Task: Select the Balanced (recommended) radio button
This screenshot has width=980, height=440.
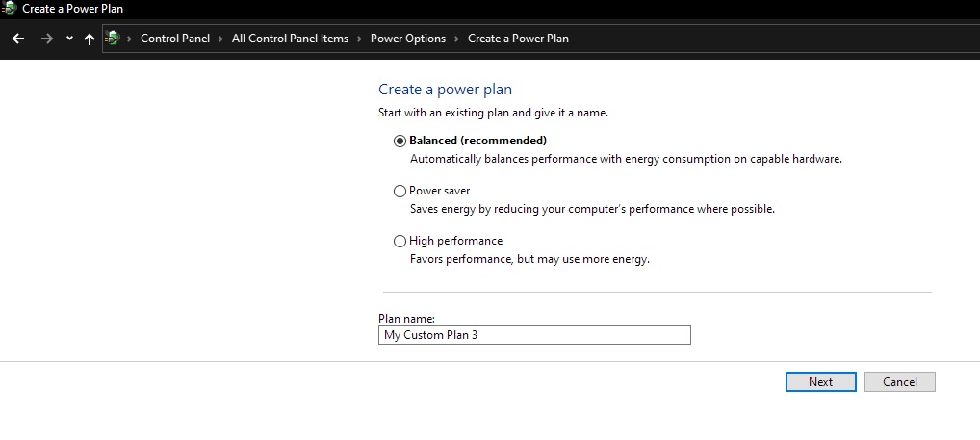Action: coord(400,141)
